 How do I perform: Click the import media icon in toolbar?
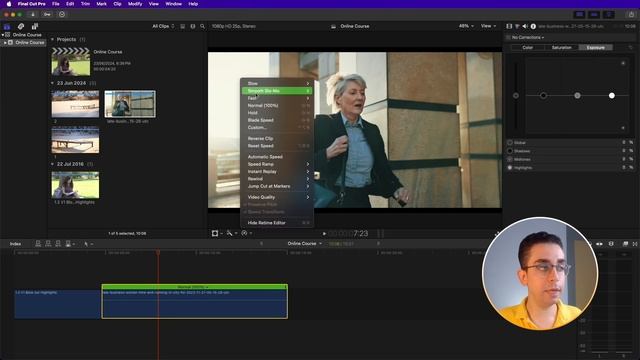(33, 14)
